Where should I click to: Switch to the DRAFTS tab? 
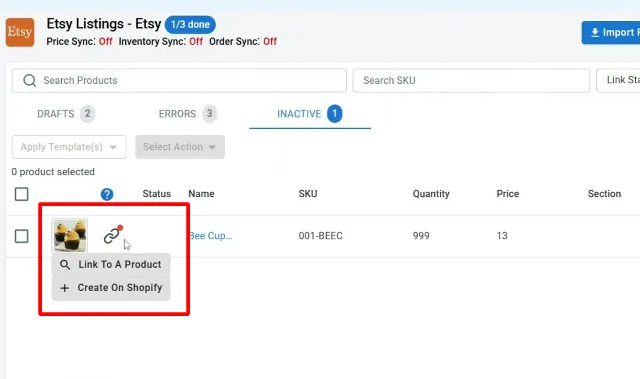tap(66, 114)
